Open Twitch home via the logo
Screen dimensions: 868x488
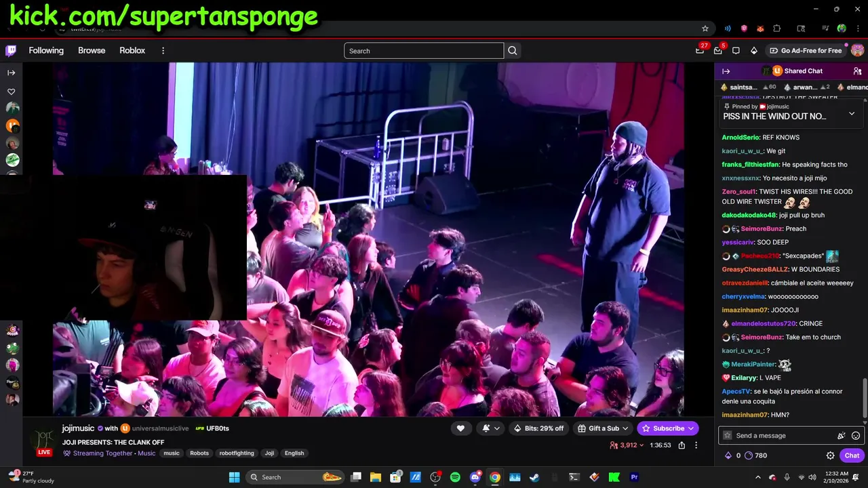pyautogui.click(x=11, y=50)
